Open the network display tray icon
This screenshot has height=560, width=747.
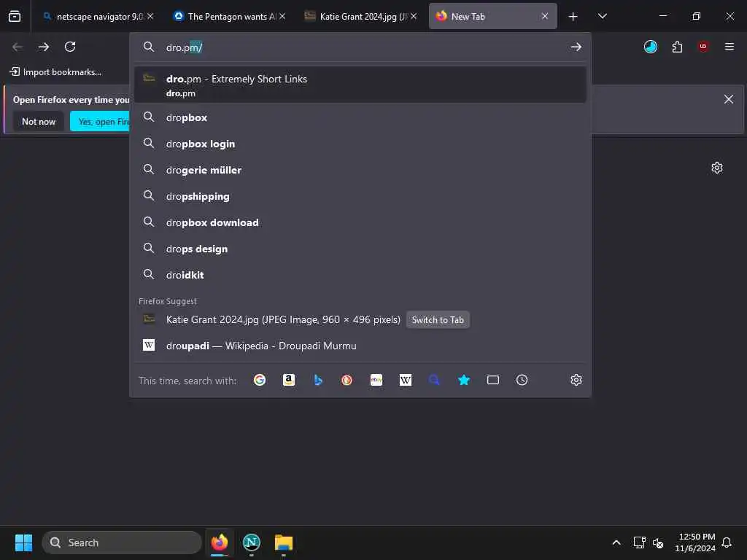639,542
